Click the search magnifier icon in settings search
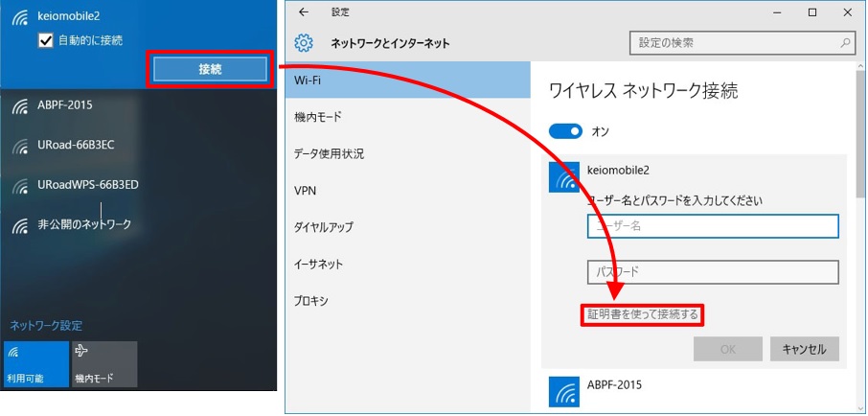This screenshot has height=416, width=868. tap(846, 42)
